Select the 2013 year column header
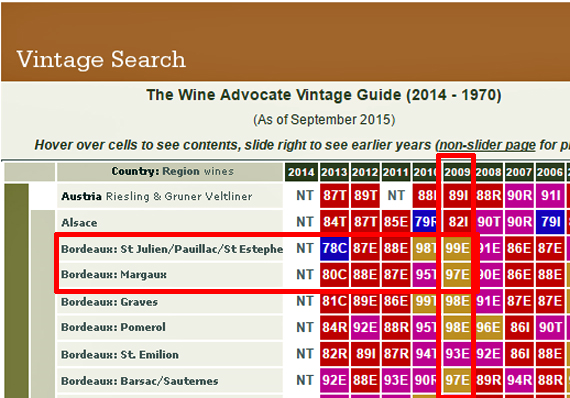The height and width of the screenshot is (398, 570). click(334, 172)
